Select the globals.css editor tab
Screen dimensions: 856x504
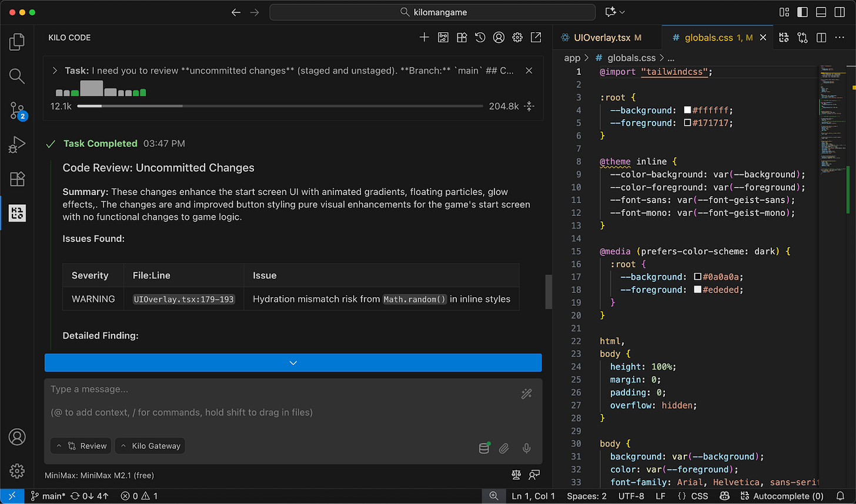pos(708,38)
